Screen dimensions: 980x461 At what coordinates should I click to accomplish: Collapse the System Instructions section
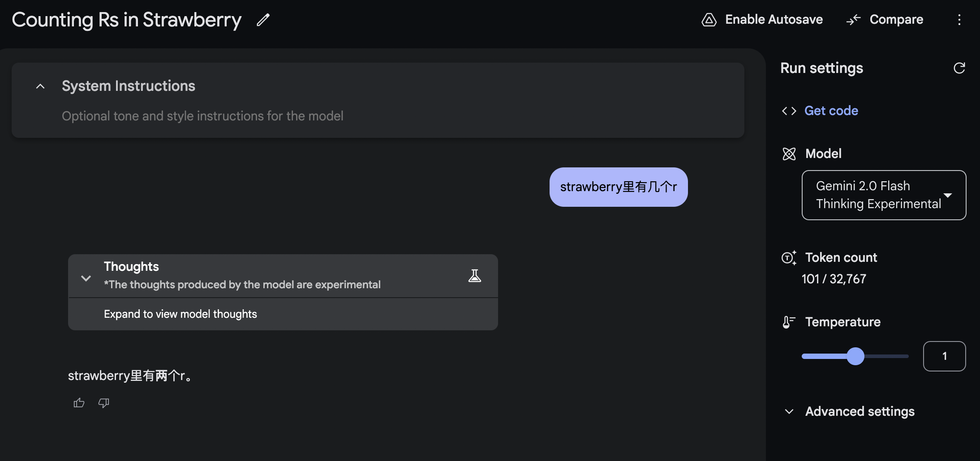pos(40,86)
